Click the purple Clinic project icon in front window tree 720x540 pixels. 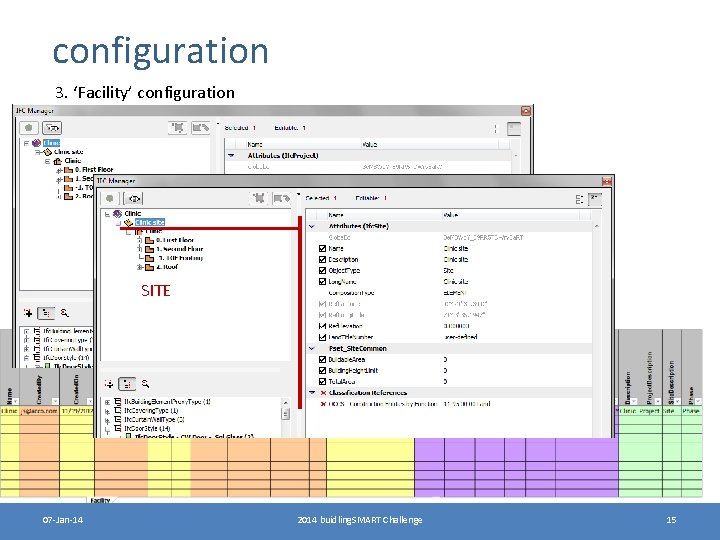118,214
